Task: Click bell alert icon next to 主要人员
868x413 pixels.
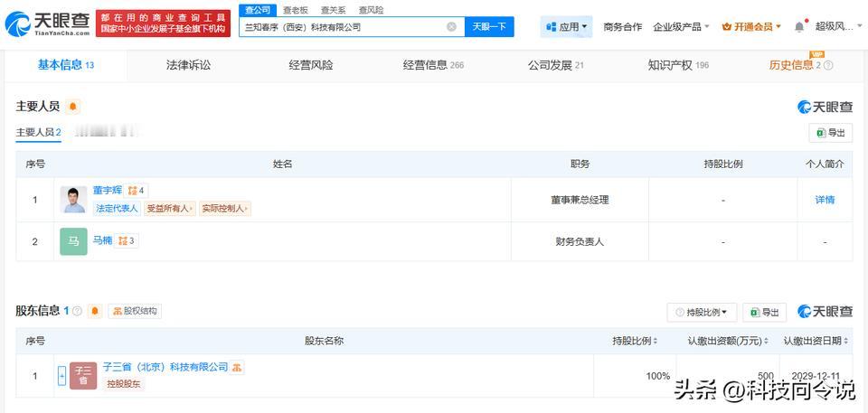Action: 72,107
